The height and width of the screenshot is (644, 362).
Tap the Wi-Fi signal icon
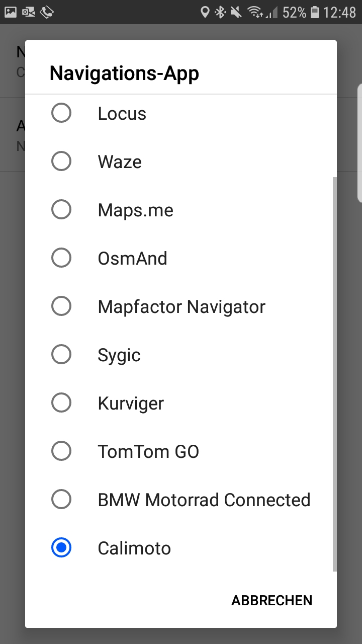tap(255, 12)
